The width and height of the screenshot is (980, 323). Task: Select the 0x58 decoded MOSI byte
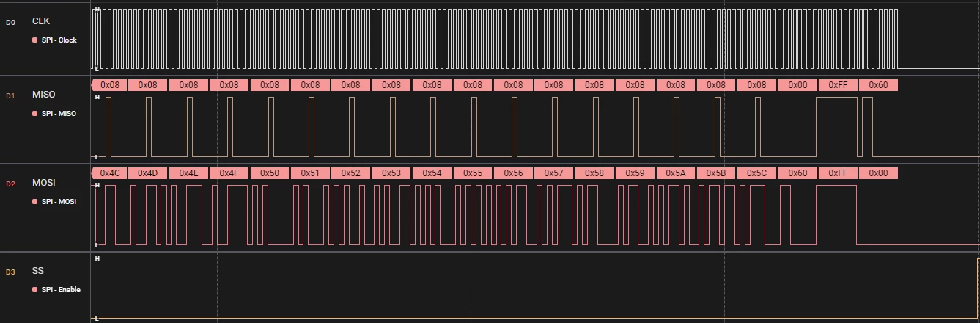point(595,173)
